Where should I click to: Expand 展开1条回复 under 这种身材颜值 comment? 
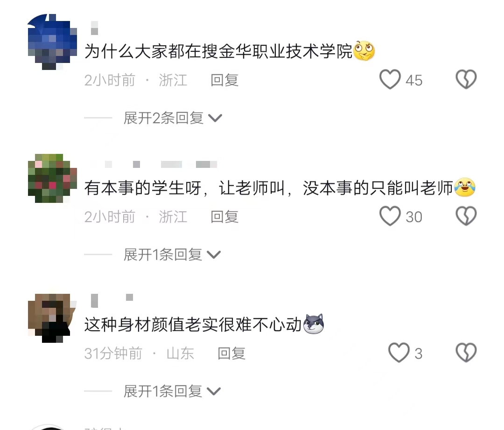pyautogui.click(x=172, y=391)
